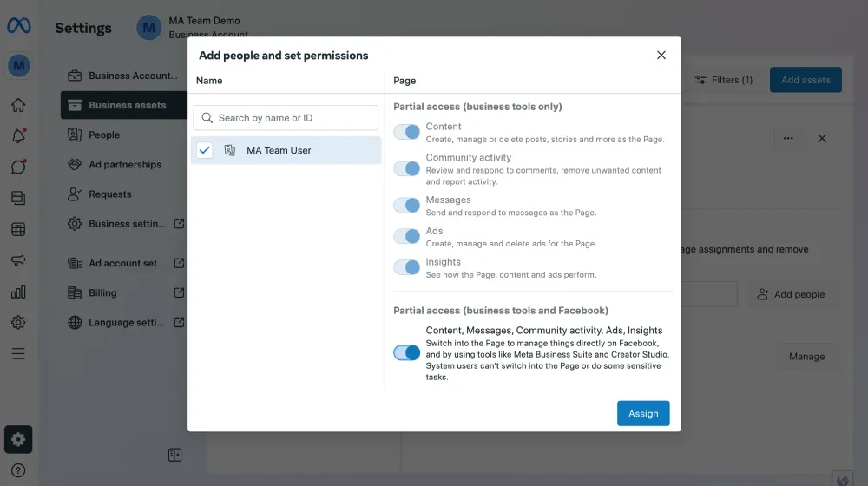868x486 pixels.
Task: Close the Add people dialog
Action: click(x=661, y=56)
